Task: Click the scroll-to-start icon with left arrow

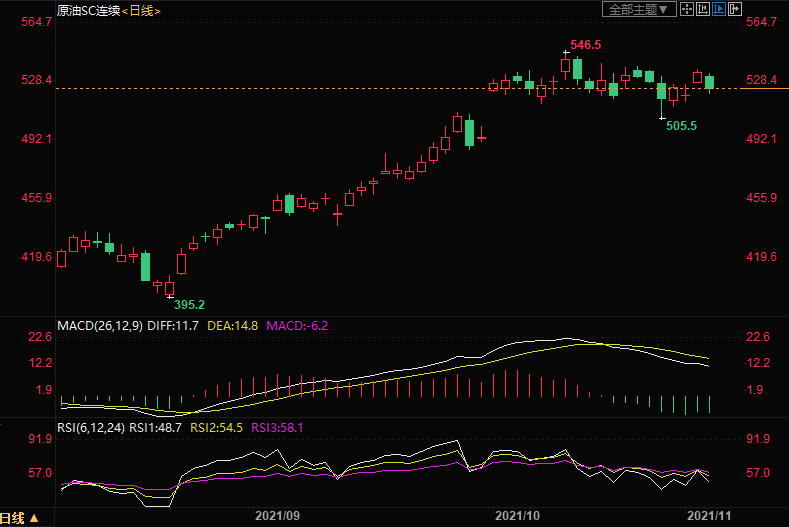Action: tap(703, 9)
